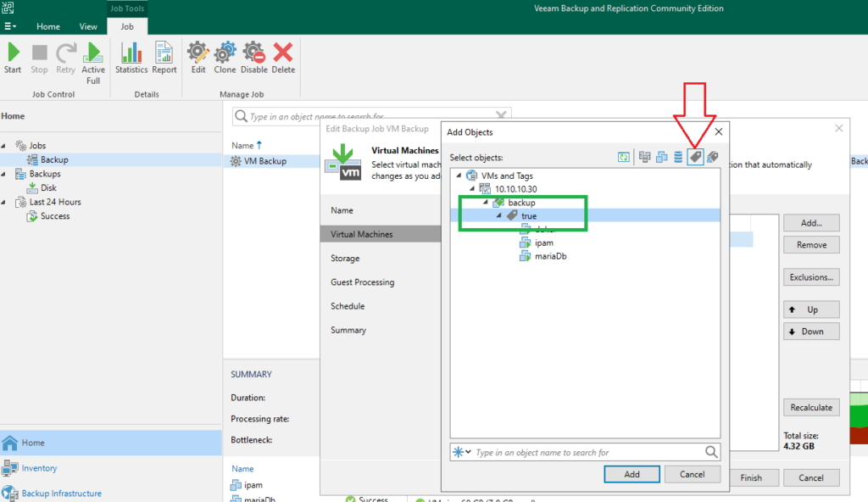Image resolution: width=868 pixels, height=502 pixels.
Task: Collapse the 10.10.10.30 server node
Action: (472, 189)
